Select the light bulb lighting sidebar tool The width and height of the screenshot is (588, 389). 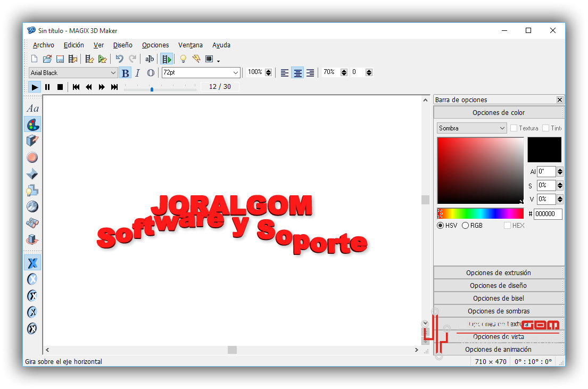tap(32, 190)
